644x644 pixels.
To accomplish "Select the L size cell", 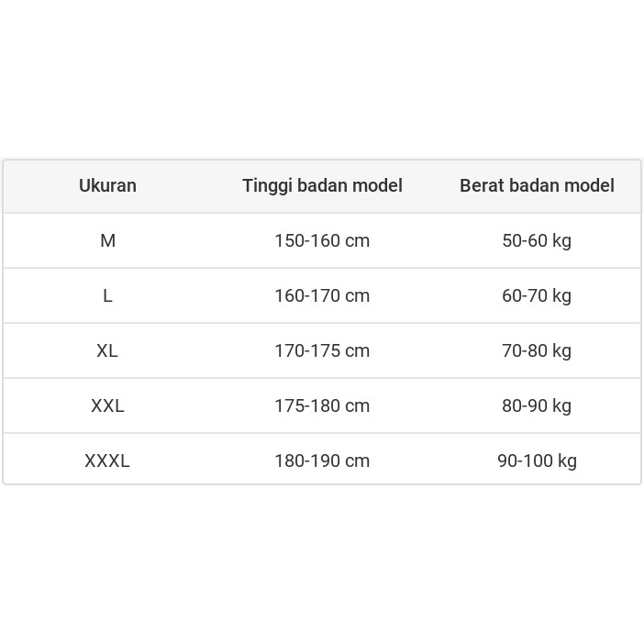I will pos(107,295).
